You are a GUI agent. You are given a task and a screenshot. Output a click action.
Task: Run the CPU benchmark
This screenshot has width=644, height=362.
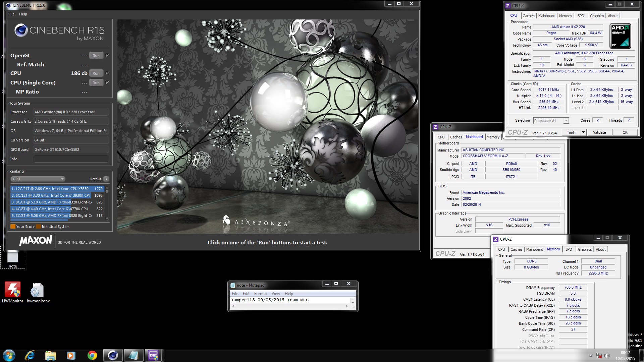pos(96,73)
